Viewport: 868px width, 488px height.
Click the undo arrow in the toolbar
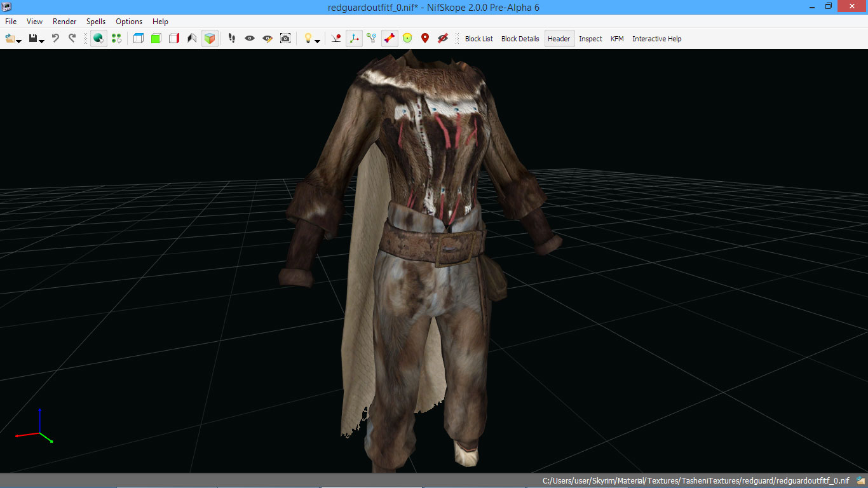(55, 38)
